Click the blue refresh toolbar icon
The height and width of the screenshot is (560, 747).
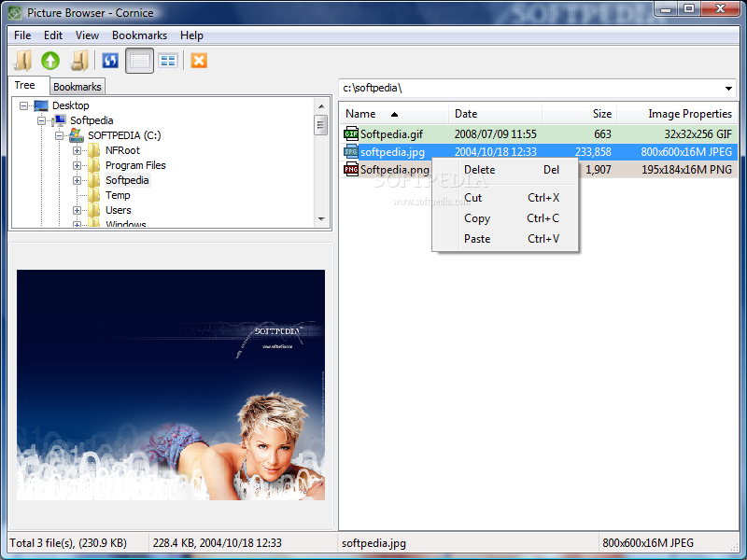click(110, 61)
